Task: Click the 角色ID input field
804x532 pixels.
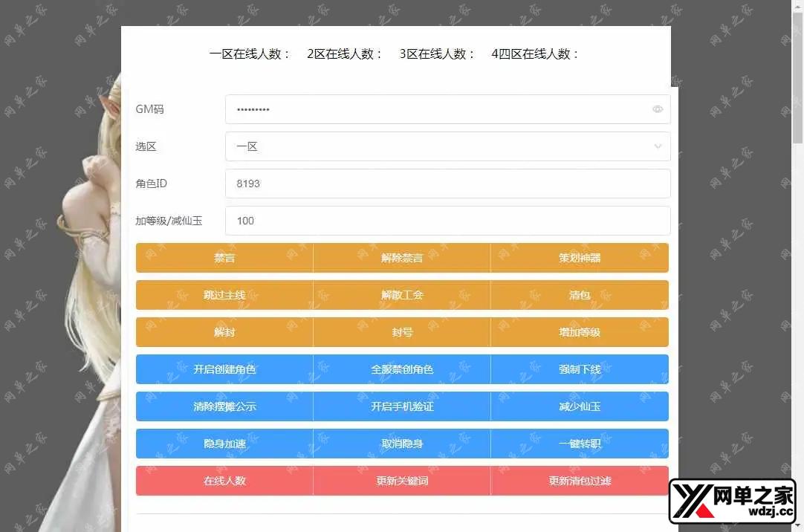Action: [x=447, y=184]
